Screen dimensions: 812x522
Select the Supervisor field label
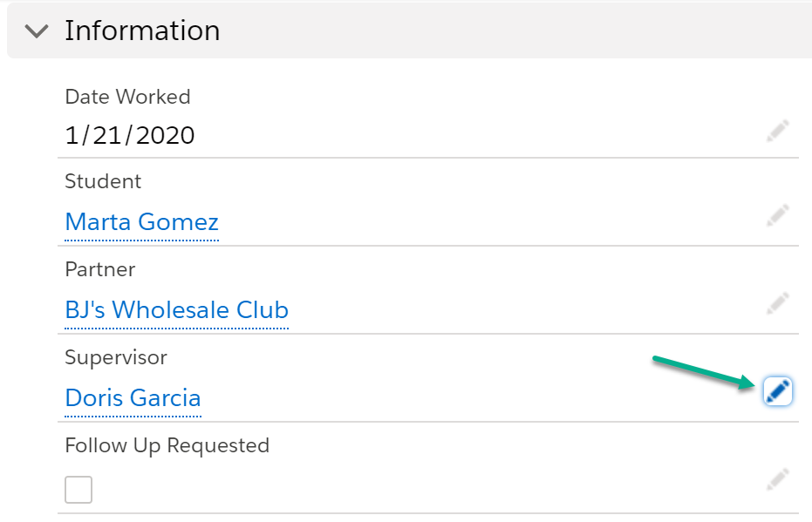click(x=116, y=357)
